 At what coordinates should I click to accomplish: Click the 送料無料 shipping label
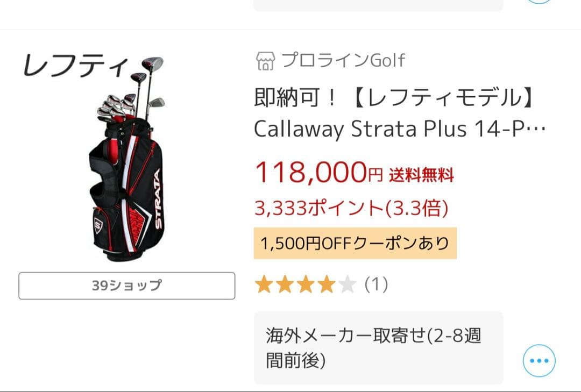click(x=420, y=174)
